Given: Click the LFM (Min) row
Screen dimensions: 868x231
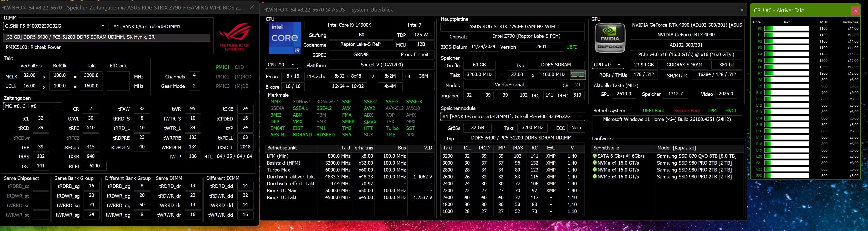Looking at the screenshot, I should 349,156.
